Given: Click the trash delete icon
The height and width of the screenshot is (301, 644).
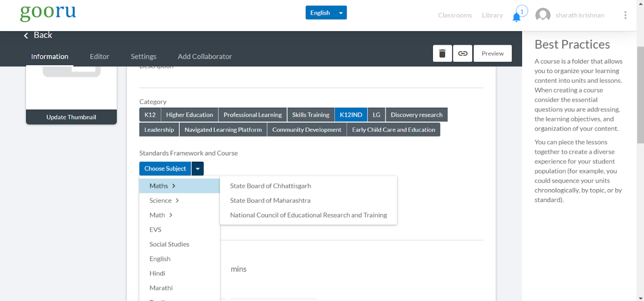Looking at the screenshot, I should point(442,54).
